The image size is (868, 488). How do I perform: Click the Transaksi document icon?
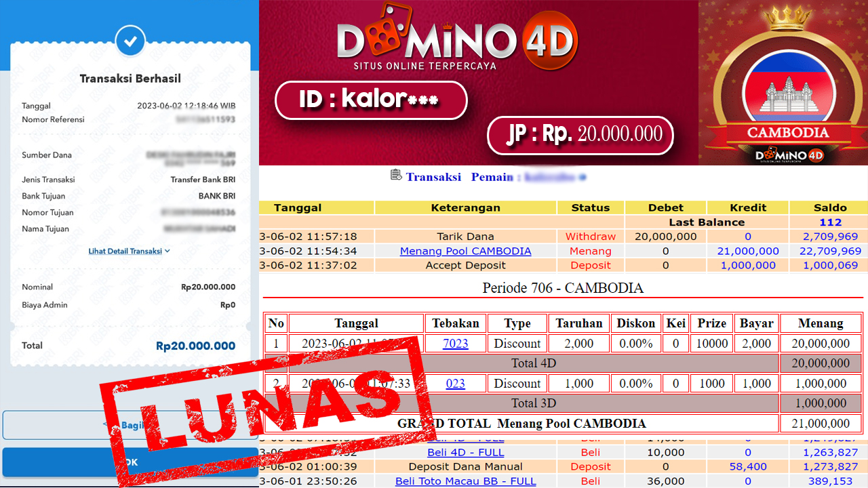[x=396, y=176]
